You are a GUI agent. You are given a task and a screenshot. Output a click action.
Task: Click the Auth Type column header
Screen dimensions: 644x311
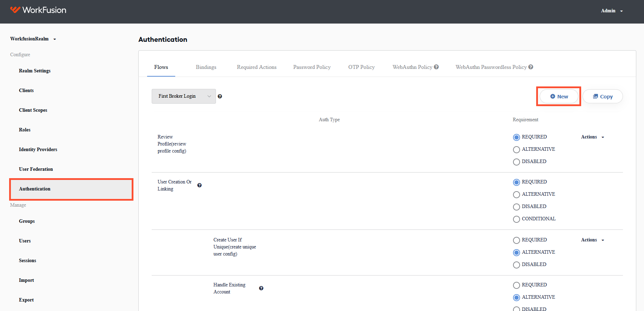(329, 119)
